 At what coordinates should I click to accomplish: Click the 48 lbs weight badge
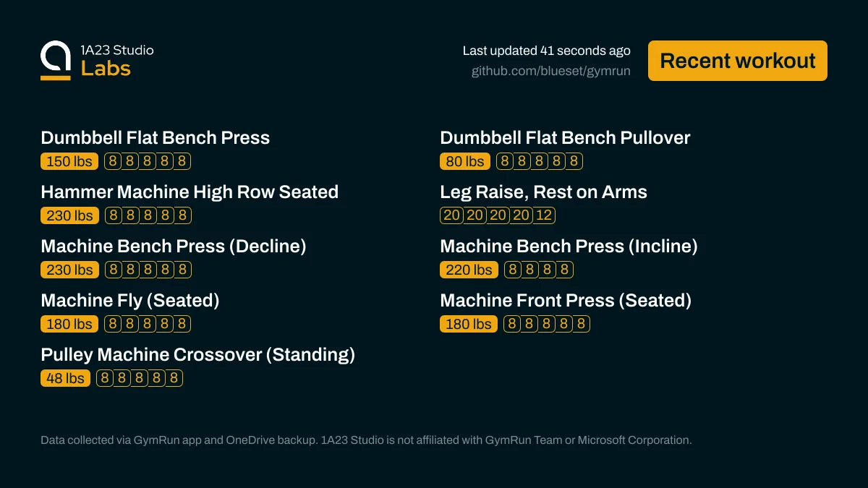65,378
